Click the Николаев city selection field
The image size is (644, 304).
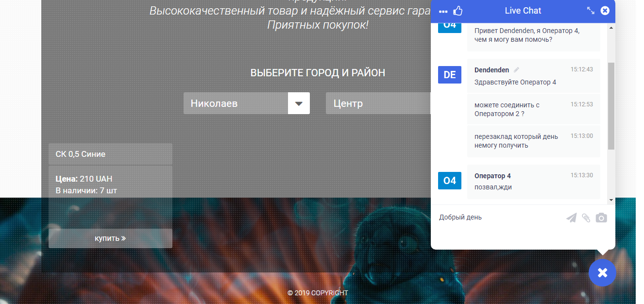(236, 103)
